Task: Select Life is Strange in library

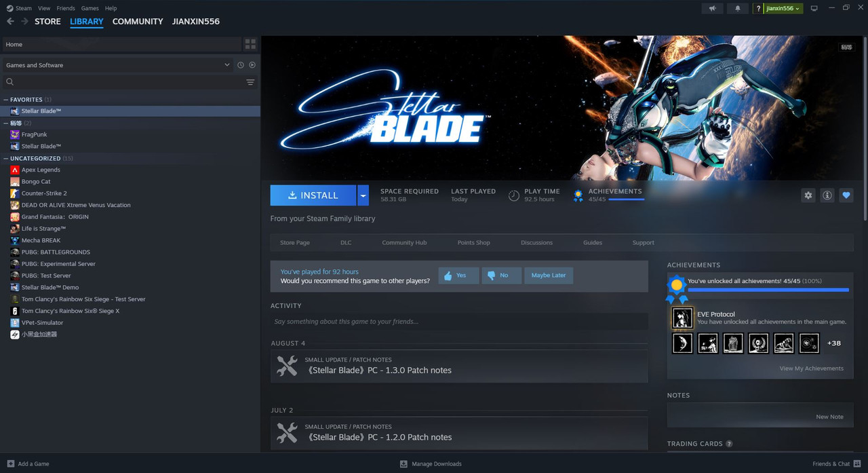Action: click(43, 229)
